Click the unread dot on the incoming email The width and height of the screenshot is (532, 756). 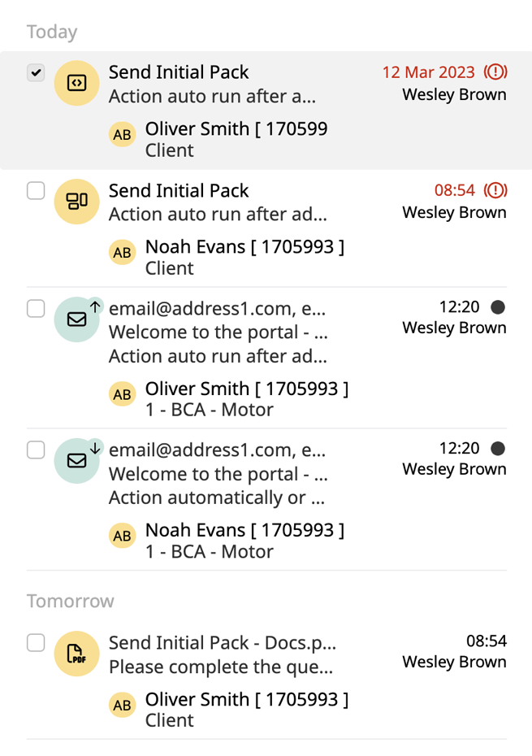pyautogui.click(x=498, y=449)
